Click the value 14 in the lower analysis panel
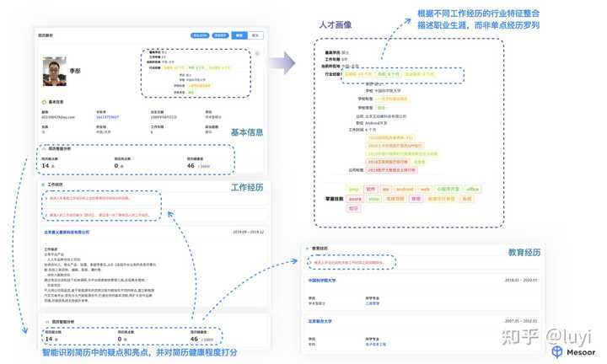The image size is (607, 364). [49, 339]
